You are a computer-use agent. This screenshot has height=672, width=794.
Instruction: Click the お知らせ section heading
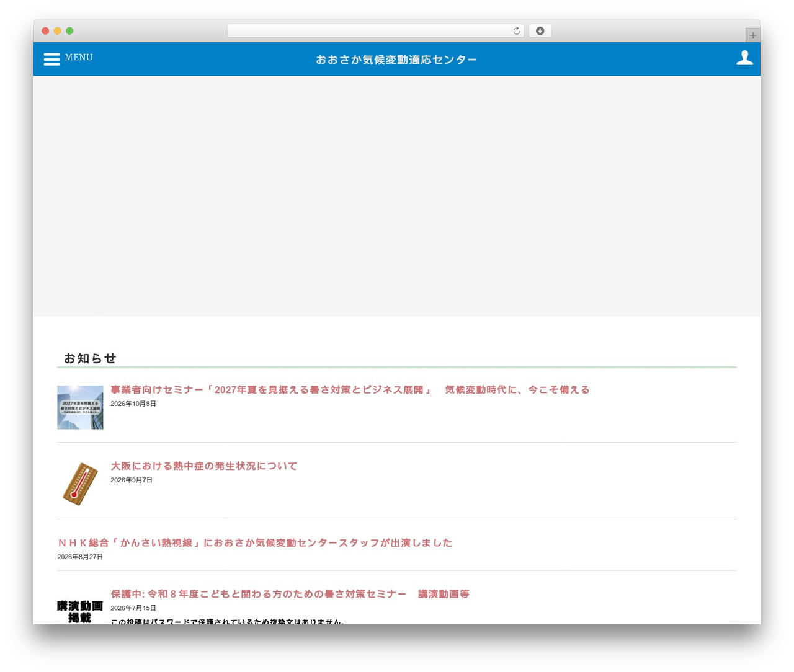[x=90, y=358]
